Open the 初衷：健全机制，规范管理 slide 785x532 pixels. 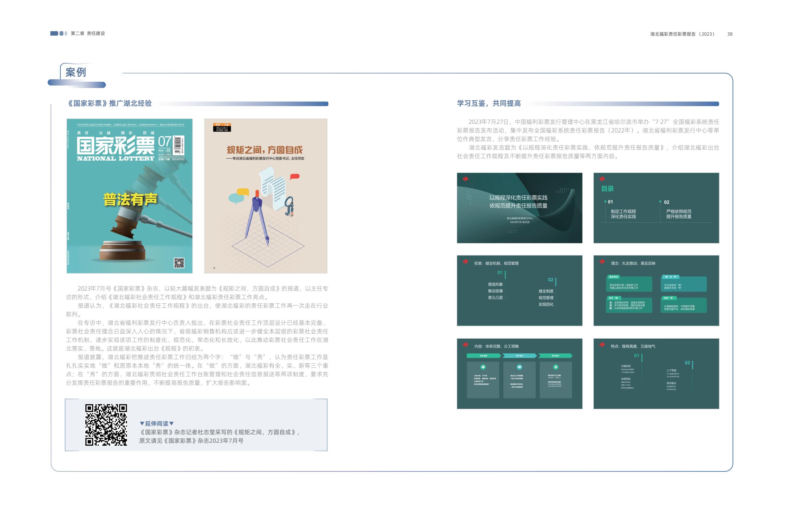pos(520,291)
